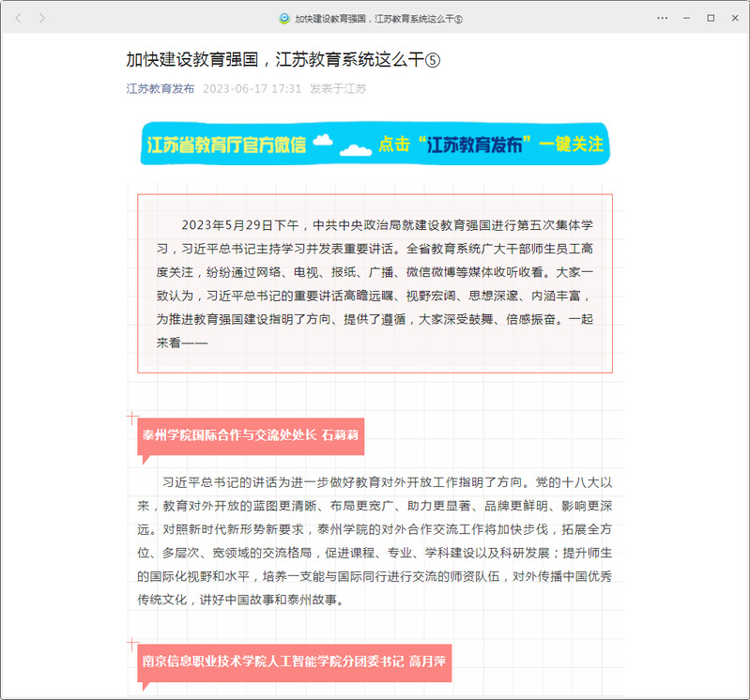
Task: Open the 江苏教育发布 account link
Action: 161,89
